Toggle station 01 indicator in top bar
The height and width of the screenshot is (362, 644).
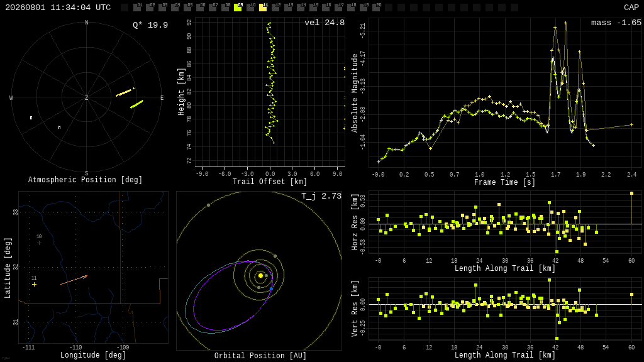(137, 7)
